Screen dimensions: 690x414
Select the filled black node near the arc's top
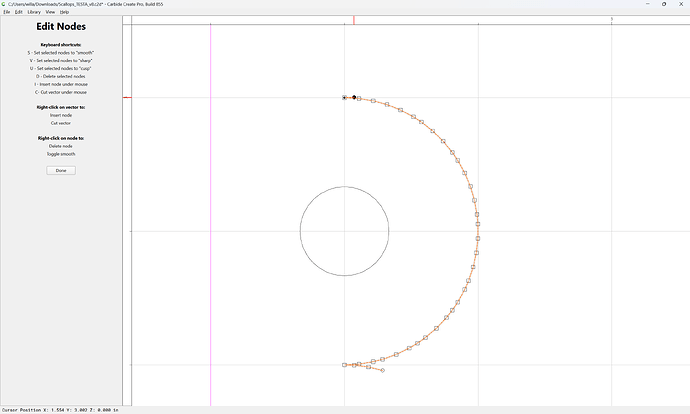pos(354,97)
